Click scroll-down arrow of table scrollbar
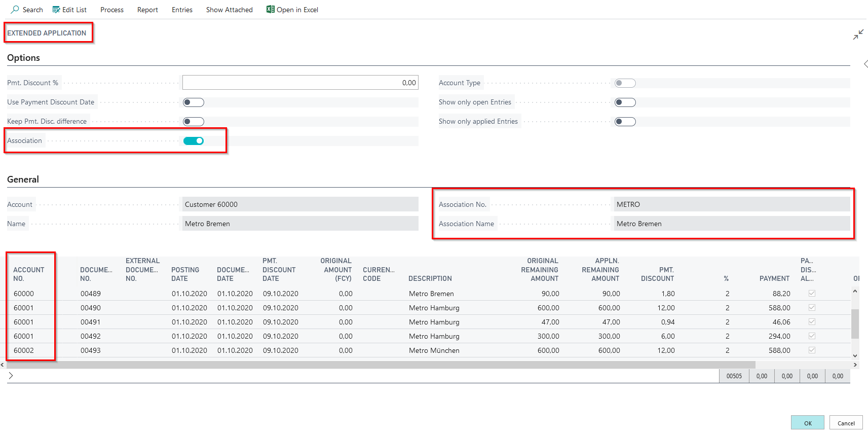Viewport: 868px width, 434px height. tap(855, 356)
